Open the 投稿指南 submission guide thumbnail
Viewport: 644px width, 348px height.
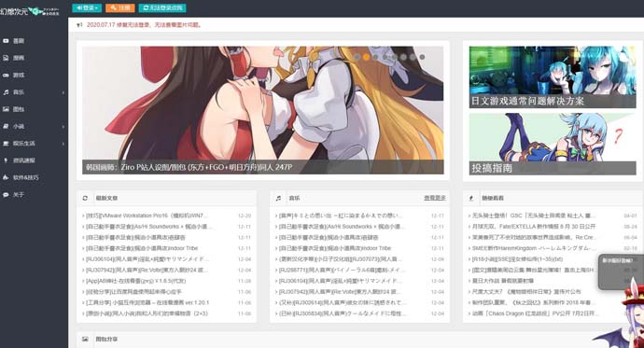pyautogui.click(x=553, y=144)
